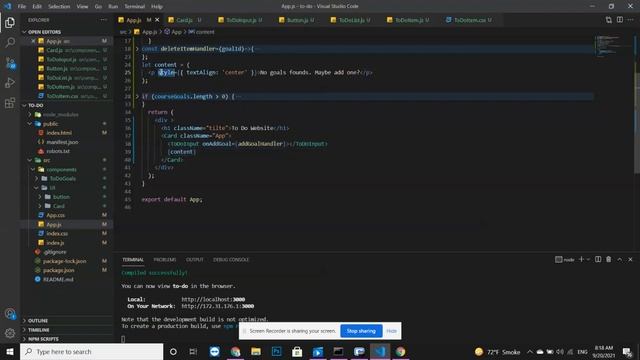Click the Stop sharing button
Image resolution: width=640 pixels, height=360 pixels.
click(x=361, y=331)
